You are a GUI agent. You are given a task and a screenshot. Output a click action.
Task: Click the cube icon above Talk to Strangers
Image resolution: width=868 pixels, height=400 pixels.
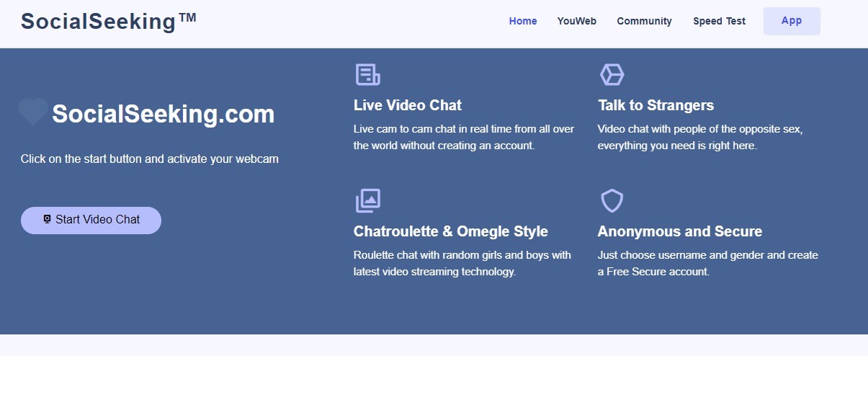coord(612,74)
